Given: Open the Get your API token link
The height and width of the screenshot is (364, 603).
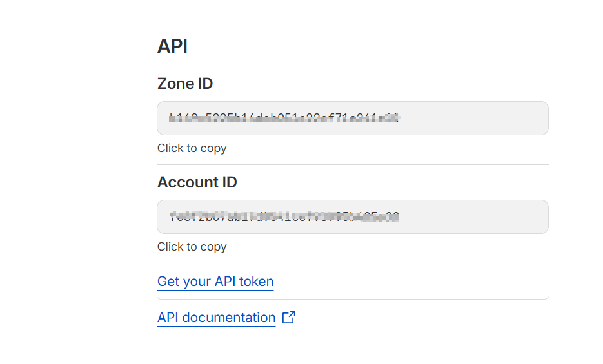Looking at the screenshot, I should [215, 282].
